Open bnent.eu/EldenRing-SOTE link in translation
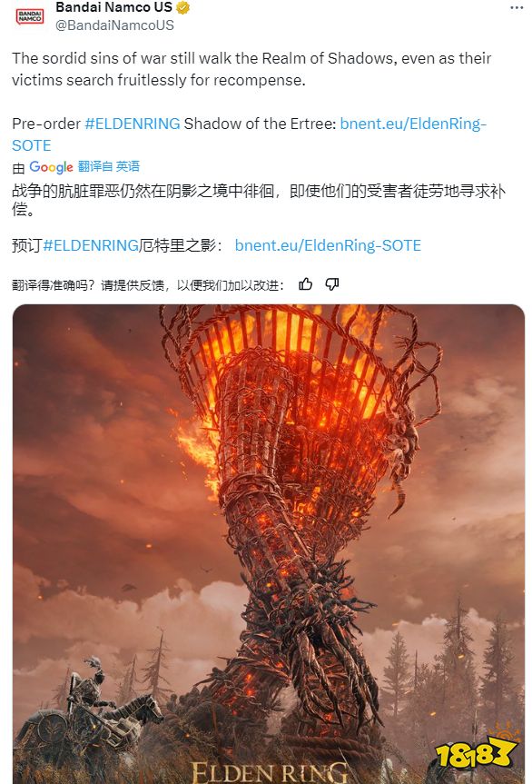 pos(328,245)
